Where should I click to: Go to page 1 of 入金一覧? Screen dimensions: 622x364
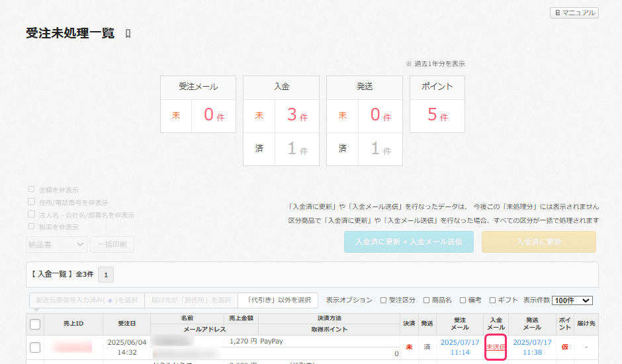106,274
